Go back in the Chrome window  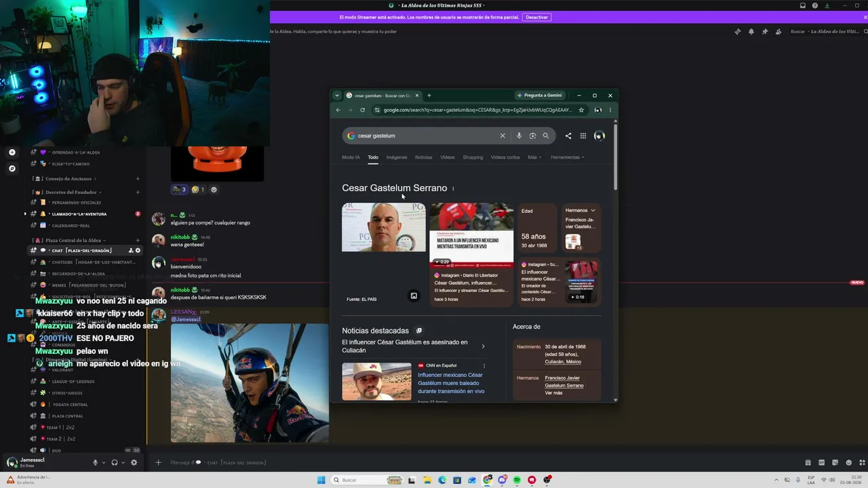(x=338, y=110)
